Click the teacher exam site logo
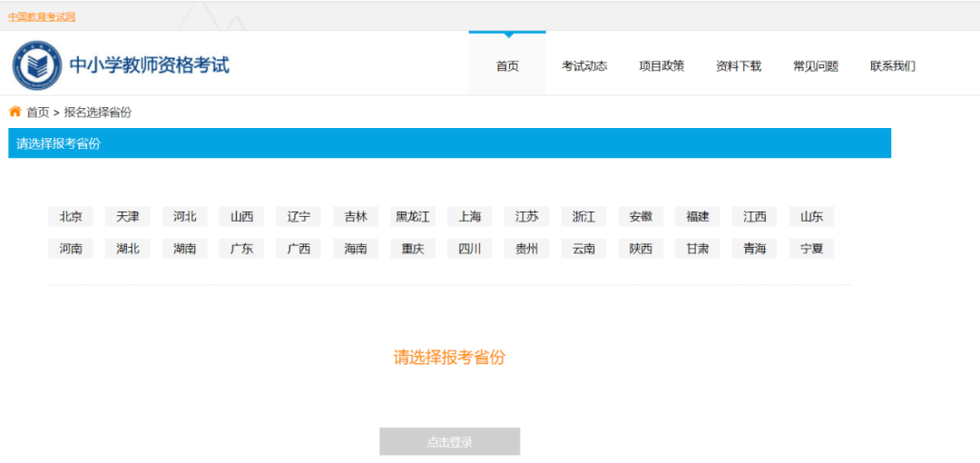This screenshot has width=980, height=463. click(37, 65)
